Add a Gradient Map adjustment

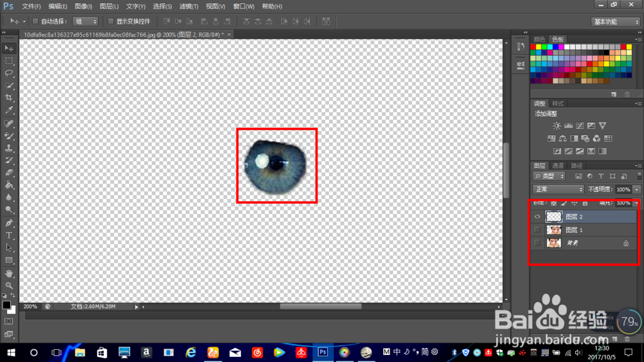tap(602, 151)
